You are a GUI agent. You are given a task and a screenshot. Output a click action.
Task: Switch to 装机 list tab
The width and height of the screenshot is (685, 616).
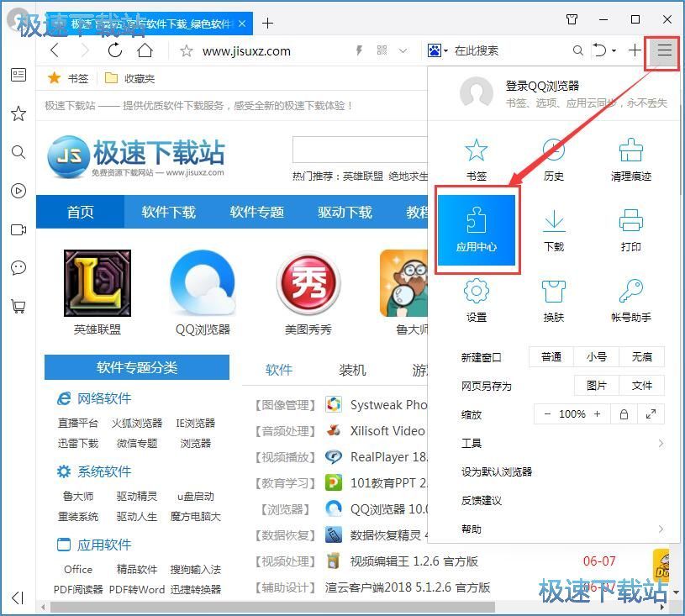[x=352, y=370]
